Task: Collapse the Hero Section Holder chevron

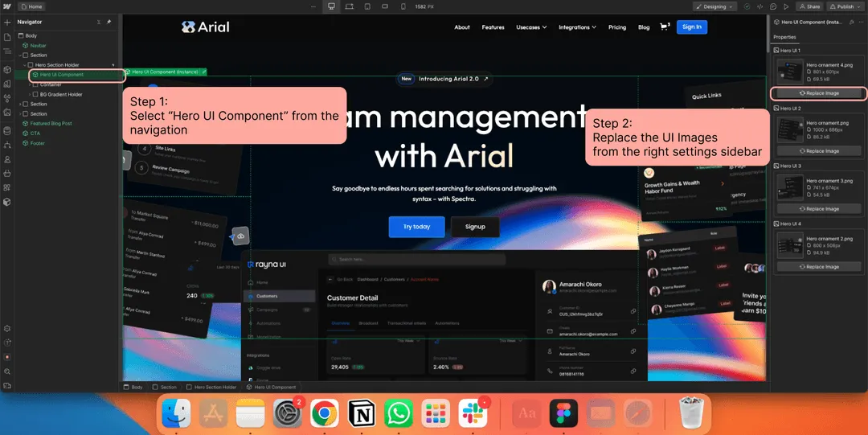Action: (x=25, y=65)
